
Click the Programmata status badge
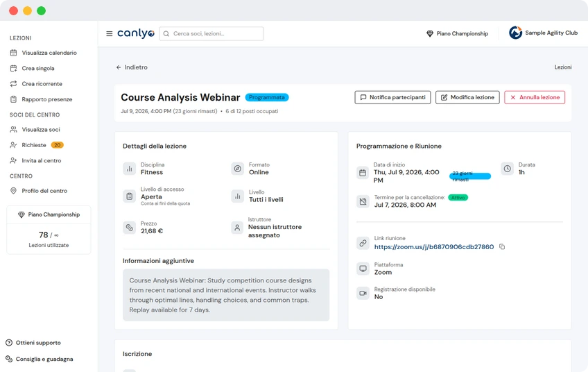[267, 97]
